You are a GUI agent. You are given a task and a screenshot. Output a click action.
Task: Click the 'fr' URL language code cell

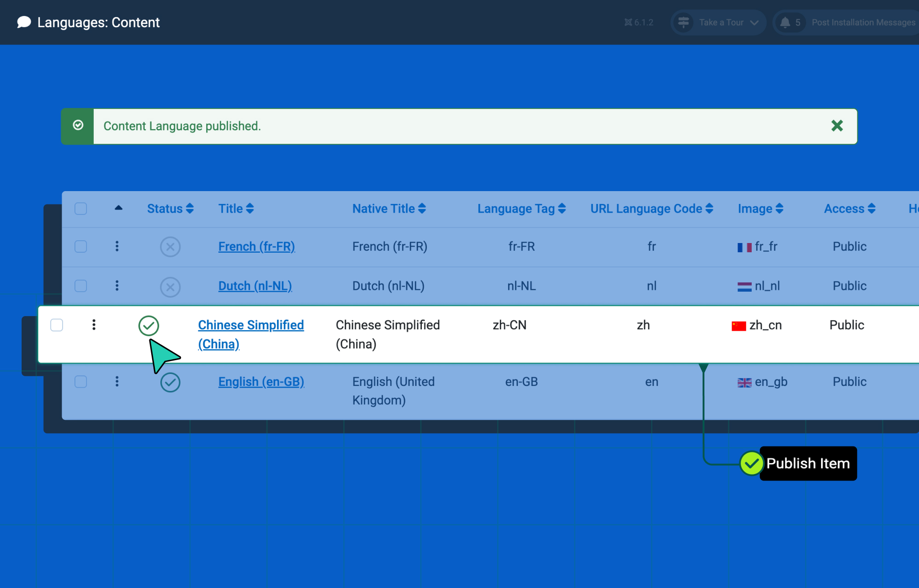pyautogui.click(x=652, y=247)
